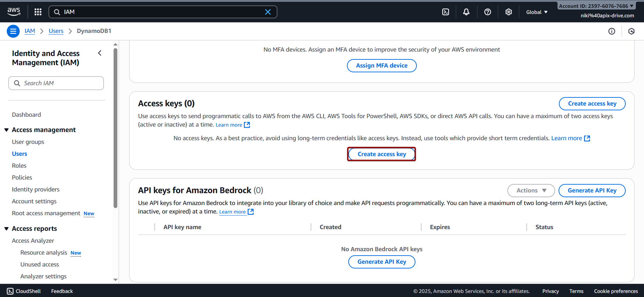The image size is (644, 297).
Task: Collapse the Access management section
Action: point(6,130)
